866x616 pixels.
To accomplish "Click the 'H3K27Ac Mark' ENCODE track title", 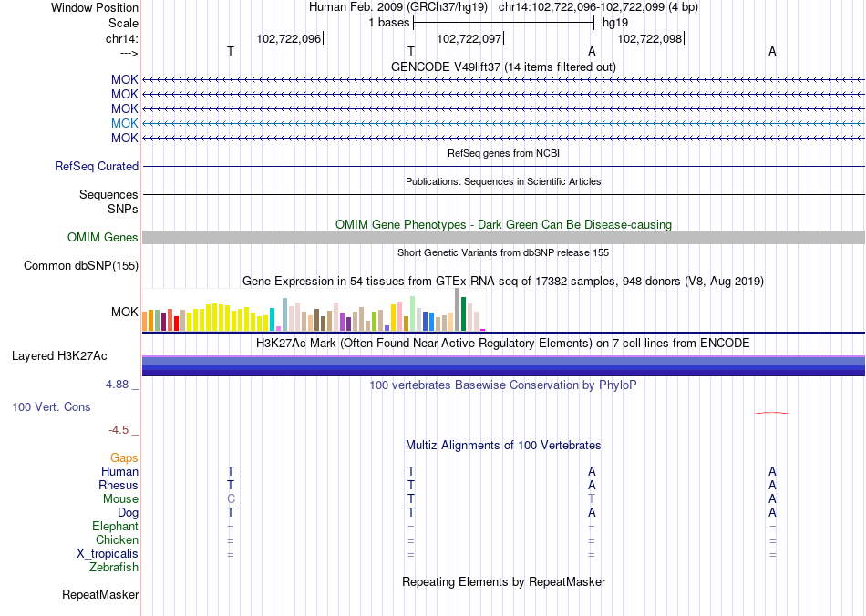I will pyautogui.click(x=503, y=343).
